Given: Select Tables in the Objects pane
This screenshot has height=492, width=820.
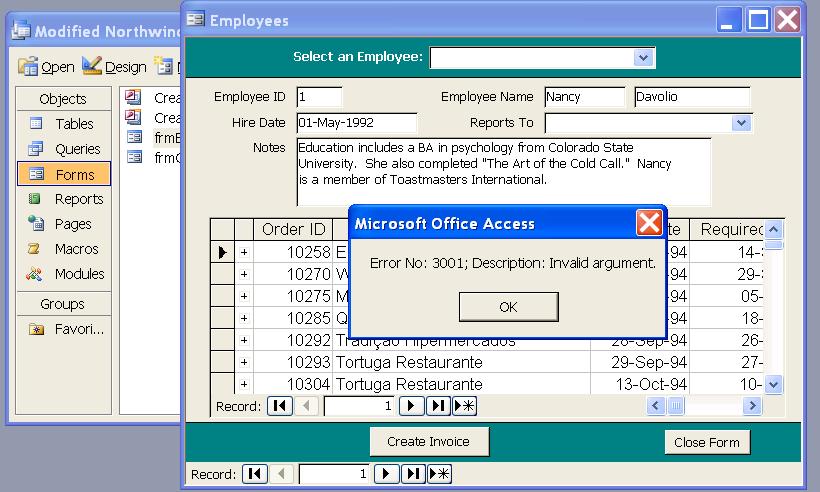Looking at the screenshot, I should point(64,124).
